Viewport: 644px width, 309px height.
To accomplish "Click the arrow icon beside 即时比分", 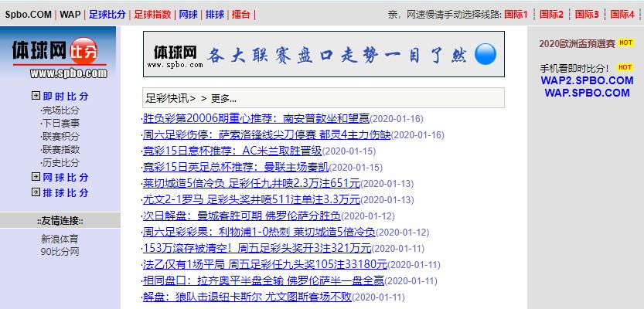I will (36, 96).
